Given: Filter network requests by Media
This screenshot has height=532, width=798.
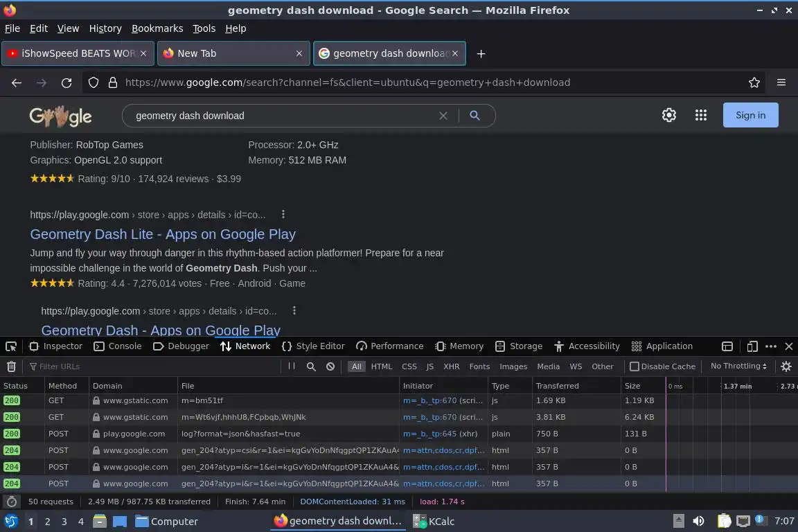Looking at the screenshot, I should pos(548,366).
